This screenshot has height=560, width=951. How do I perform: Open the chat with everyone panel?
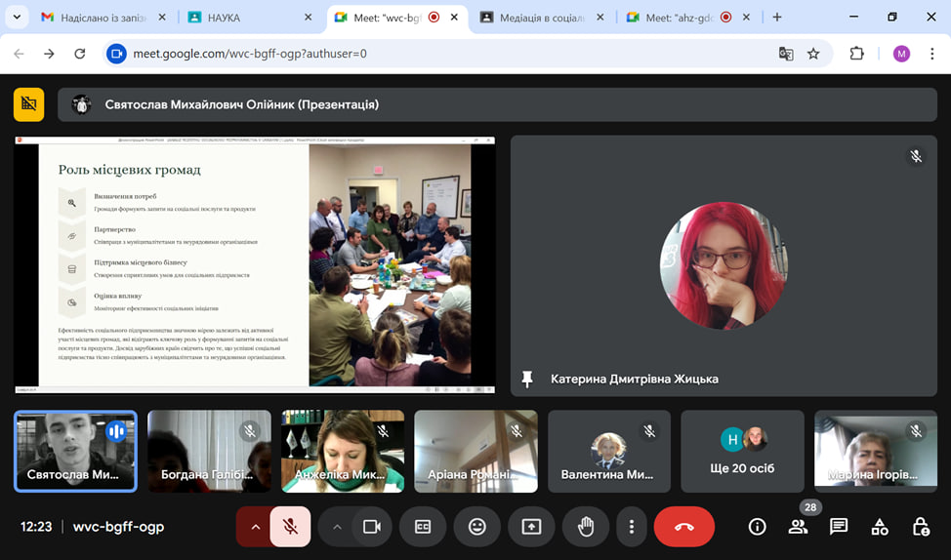(x=839, y=527)
